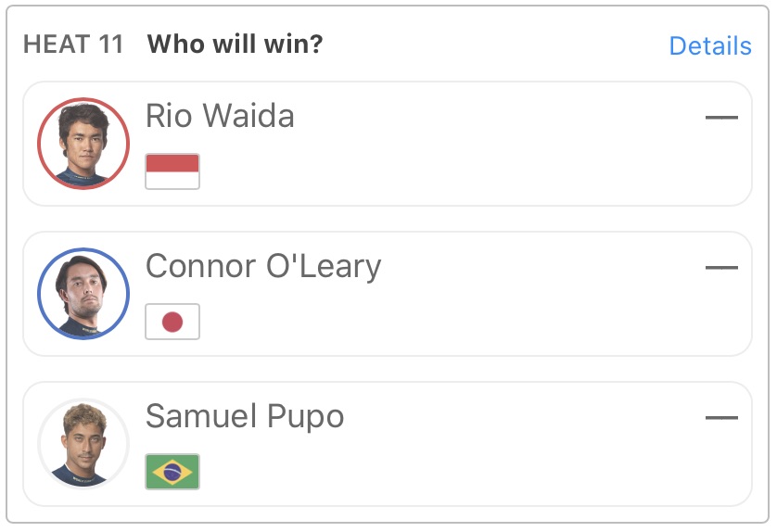Click the Japan flag under Connor O'Leary
Screen dimensions: 777x532
point(172,322)
